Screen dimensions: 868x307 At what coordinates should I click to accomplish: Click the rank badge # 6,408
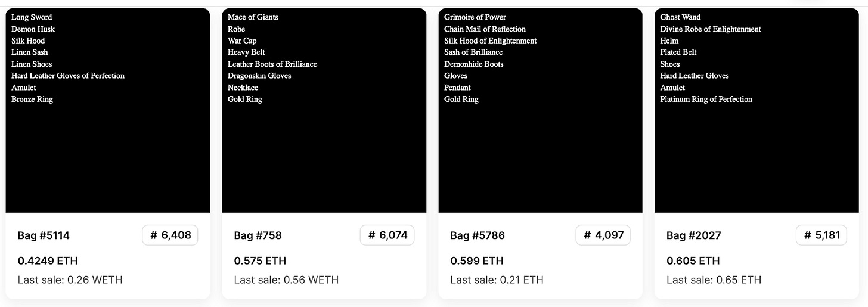point(170,235)
